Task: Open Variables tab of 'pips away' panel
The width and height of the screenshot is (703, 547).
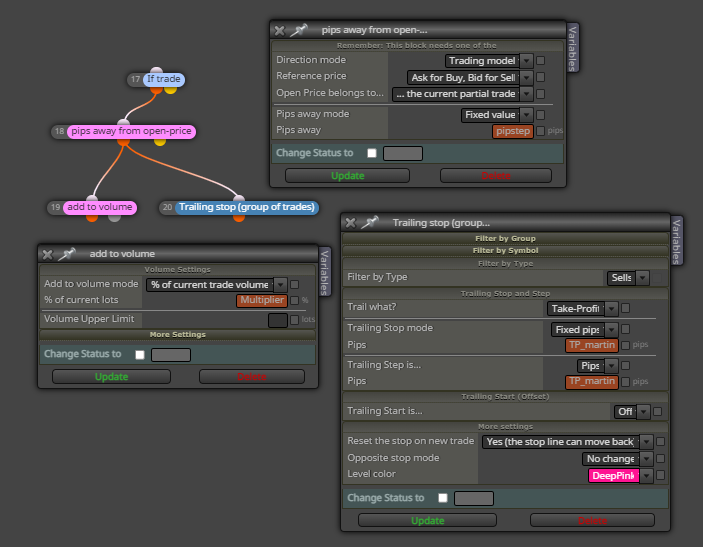Action: point(573,48)
